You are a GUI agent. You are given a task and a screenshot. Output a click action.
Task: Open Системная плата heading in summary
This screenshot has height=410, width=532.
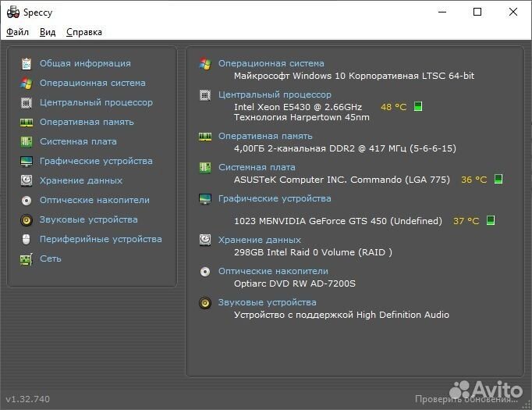[257, 167]
